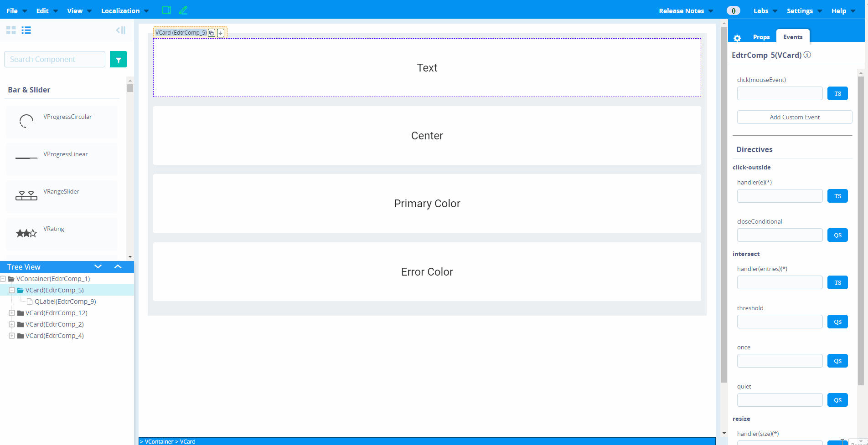The image size is (868, 445).
Task: Expand VCard(EdtrComp_12) tree node
Action: 12,313
